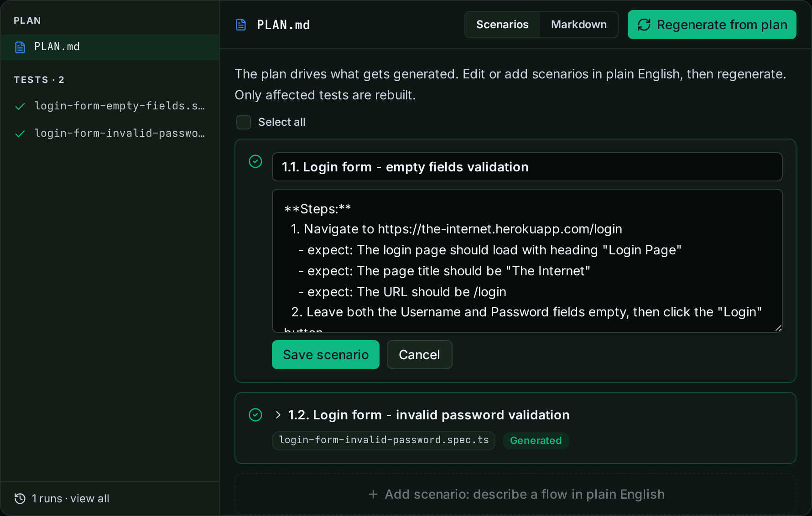Click the expect URL should be /login line
812x516 pixels.
(402, 292)
